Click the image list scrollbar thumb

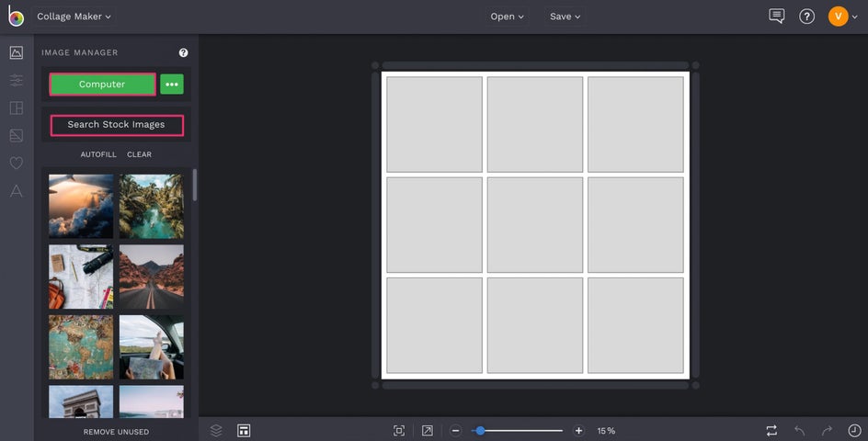point(194,185)
